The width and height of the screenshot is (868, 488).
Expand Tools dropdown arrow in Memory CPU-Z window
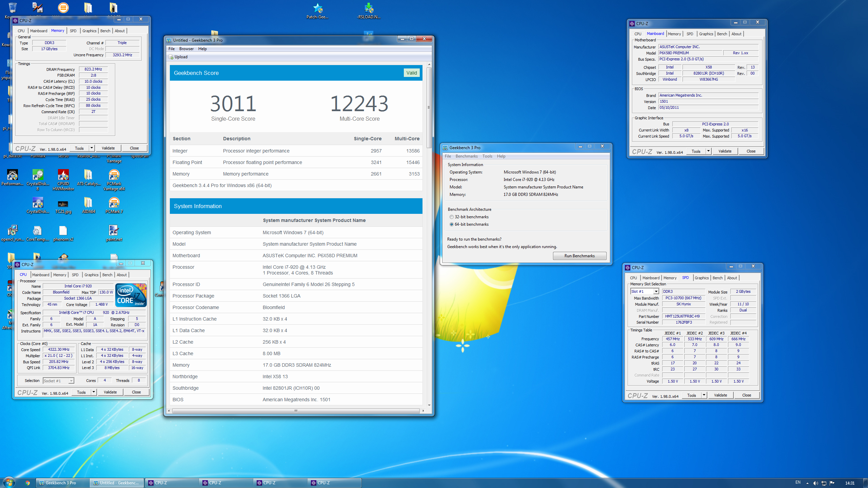92,148
